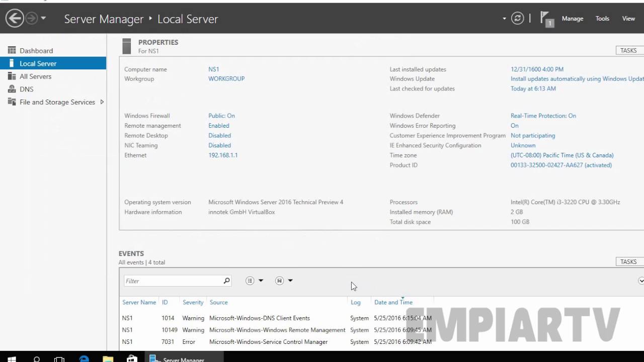Viewport: 644px width, 362px height.
Task: Click Today at 6:13 AM link
Action: [x=533, y=88]
